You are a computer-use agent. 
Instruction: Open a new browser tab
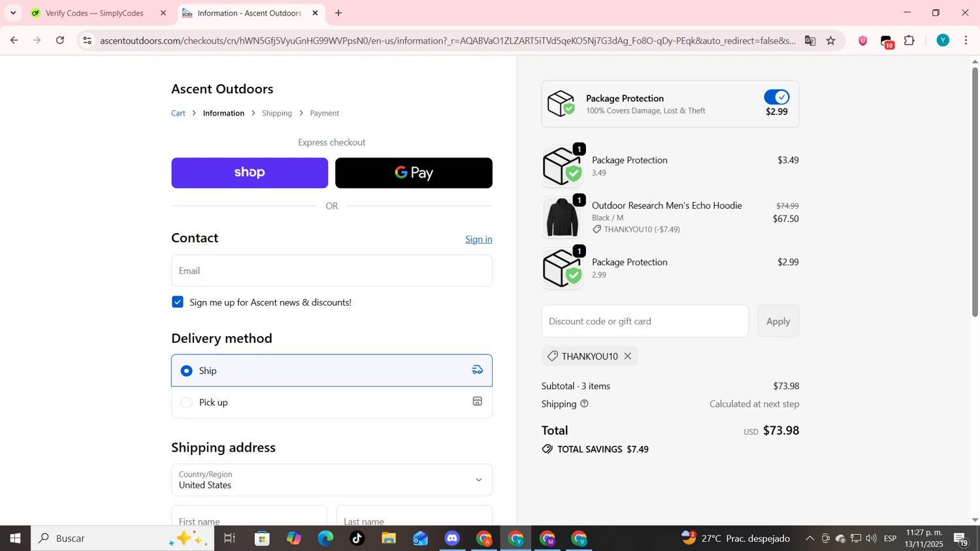(338, 13)
